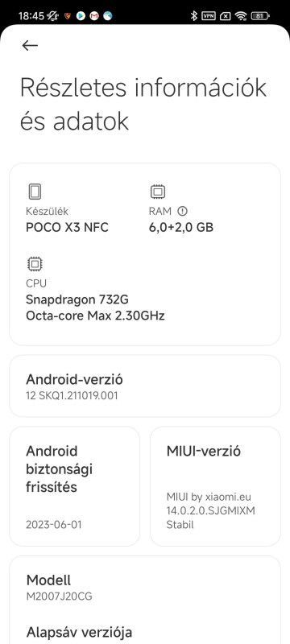Screen dimensions: 290x644
Task: Tap the POCO X3 NFC device name
Action: 67,227
